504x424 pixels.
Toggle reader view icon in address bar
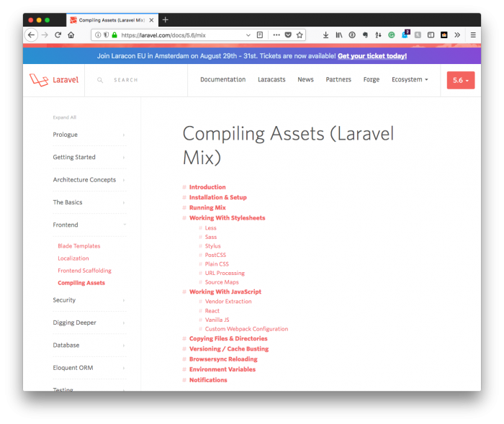pos(260,35)
